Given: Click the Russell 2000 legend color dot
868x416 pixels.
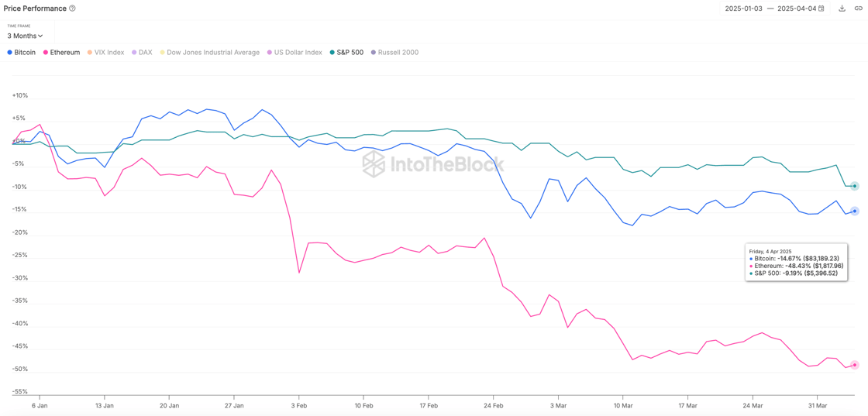Looking at the screenshot, I should pos(374,53).
